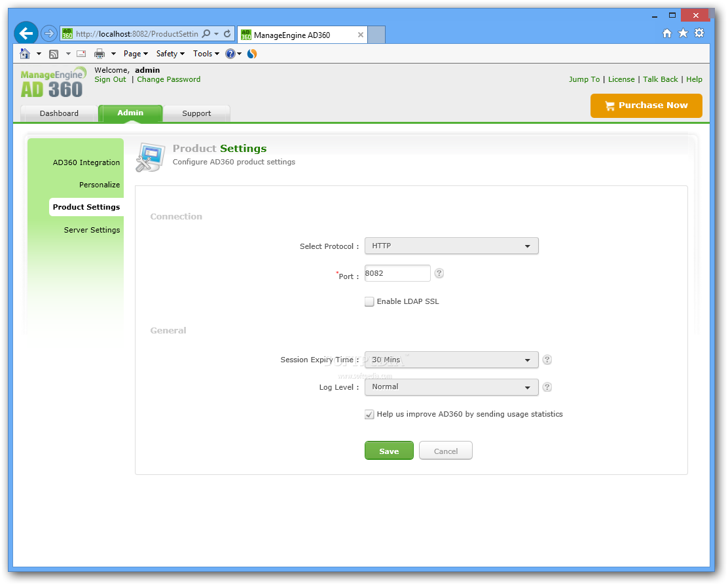The height and width of the screenshot is (585, 728).
Task: Open AD360 Integration in sidebar
Action: 86,162
